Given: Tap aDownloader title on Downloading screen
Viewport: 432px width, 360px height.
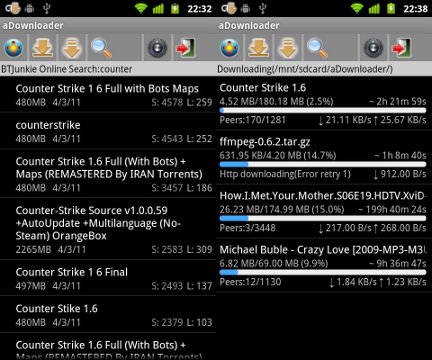Looking at the screenshot, I should (249, 25).
